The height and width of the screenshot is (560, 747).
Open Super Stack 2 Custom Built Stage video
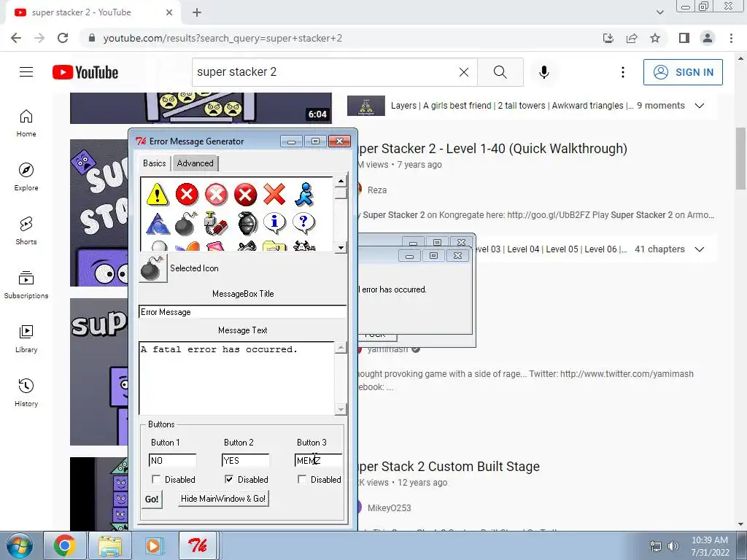(x=449, y=466)
